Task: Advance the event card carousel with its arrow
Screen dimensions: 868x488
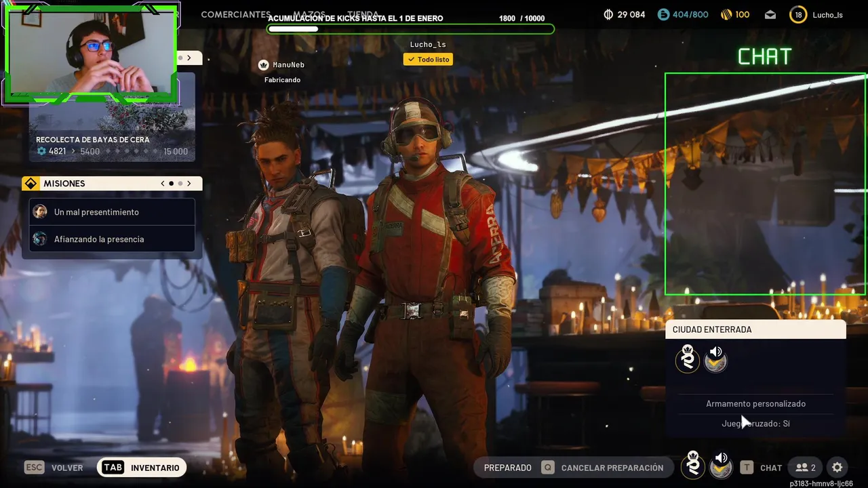Action: [x=189, y=58]
